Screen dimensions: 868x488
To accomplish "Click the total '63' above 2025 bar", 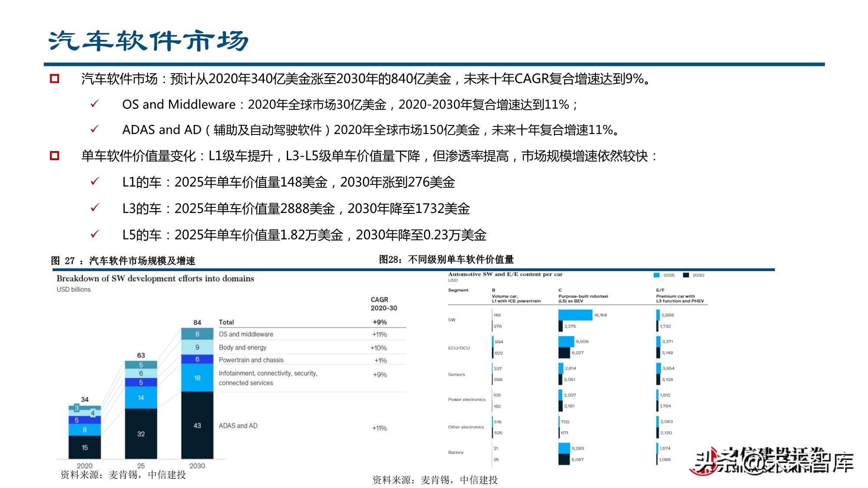I will coord(141,355).
